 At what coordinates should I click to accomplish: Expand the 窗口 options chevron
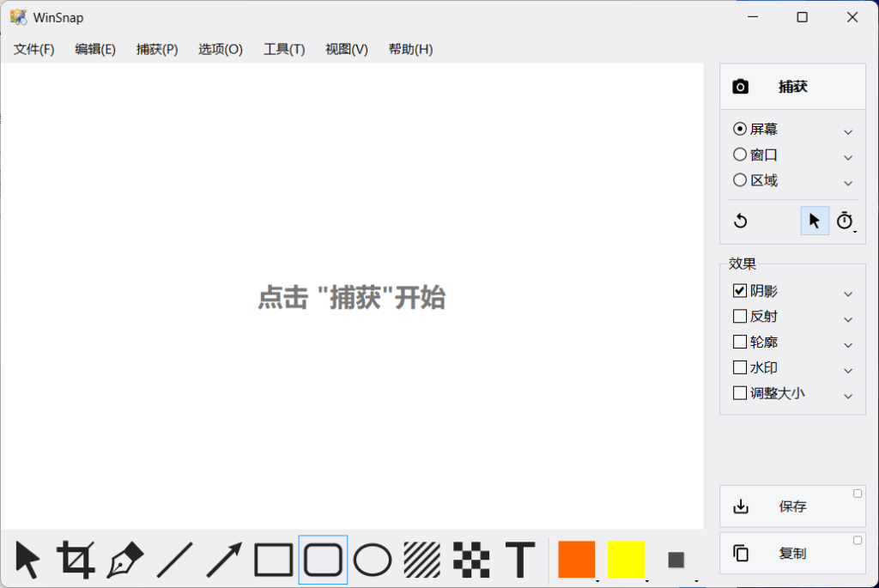point(847,157)
